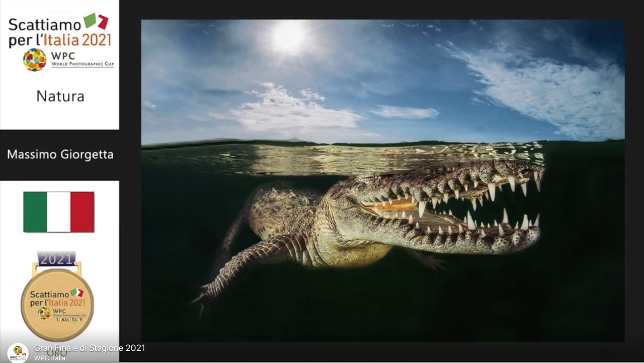Viewport: 644px width, 363px height.
Task: Click the World Photographic Cup text
Action: 83,64
